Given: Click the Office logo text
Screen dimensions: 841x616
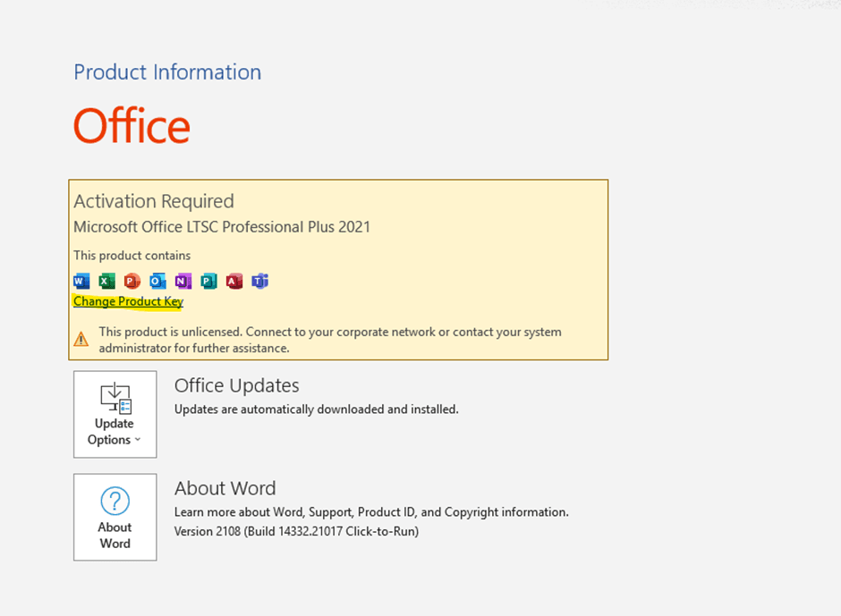Looking at the screenshot, I should point(132,126).
